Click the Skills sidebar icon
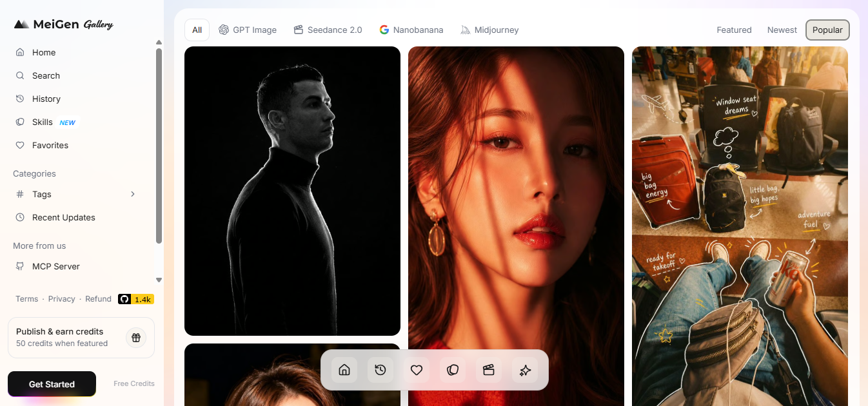 pos(20,122)
